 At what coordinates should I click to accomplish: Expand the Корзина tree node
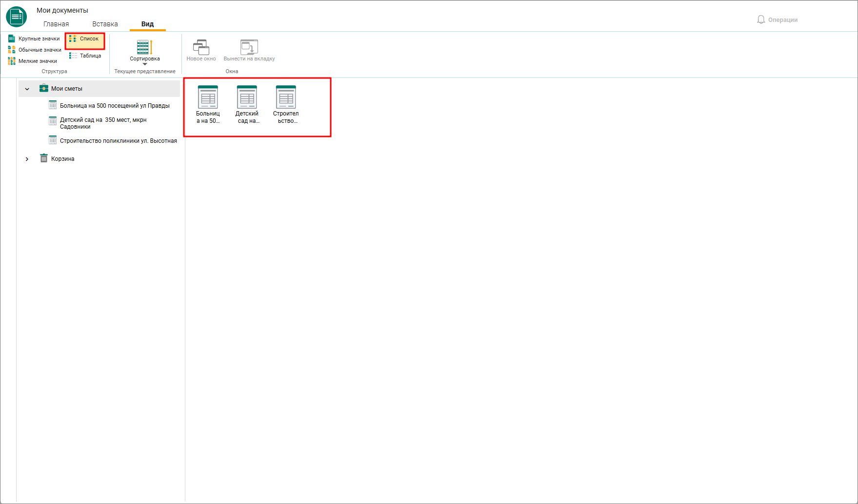pyautogui.click(x=27, y=159)
